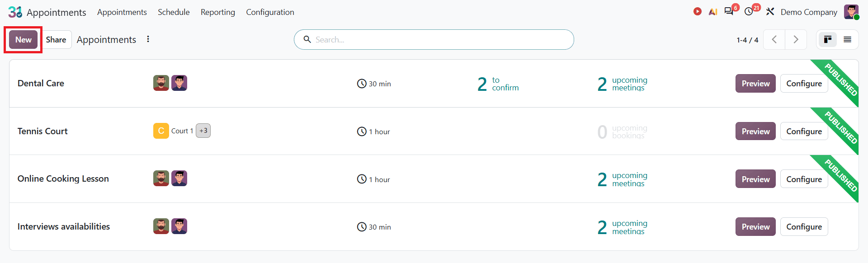Screen dimensions: 868x263
Task: Click the Share button
Action: coord(56,40)
